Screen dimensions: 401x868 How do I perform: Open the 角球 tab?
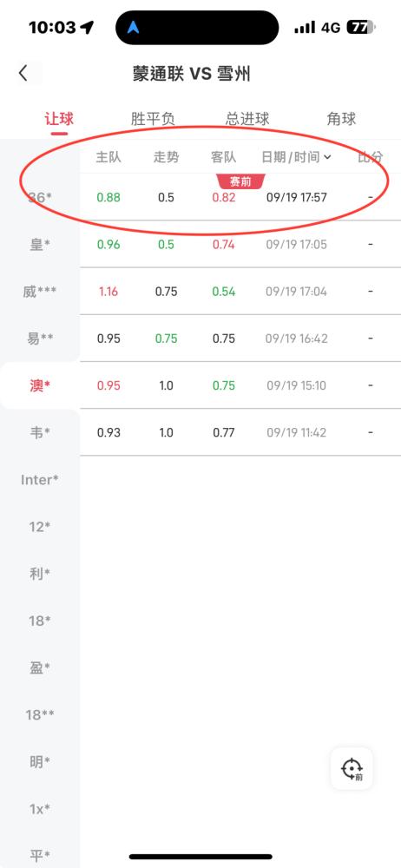pos(341,119)
